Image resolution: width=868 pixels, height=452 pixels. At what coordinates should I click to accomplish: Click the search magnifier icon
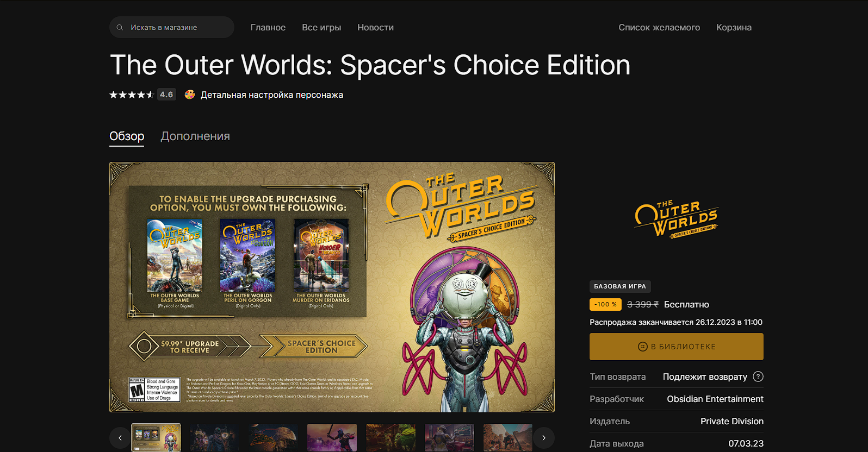[120, 27]
